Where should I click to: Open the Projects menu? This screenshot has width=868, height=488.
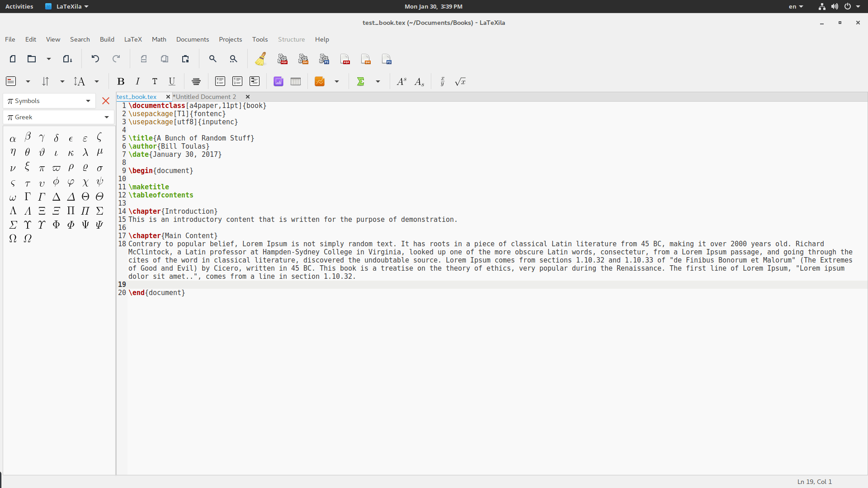tap(231, 39)
